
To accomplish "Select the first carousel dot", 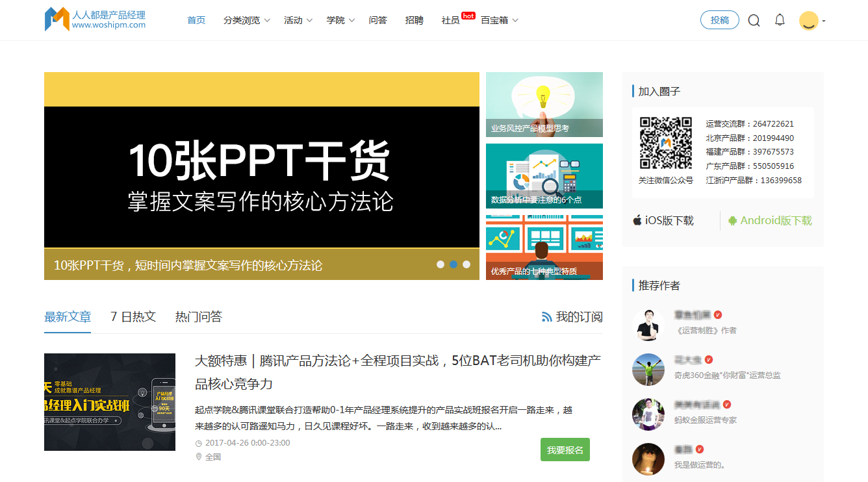I will pyautogui.click(x=440, y=264).
